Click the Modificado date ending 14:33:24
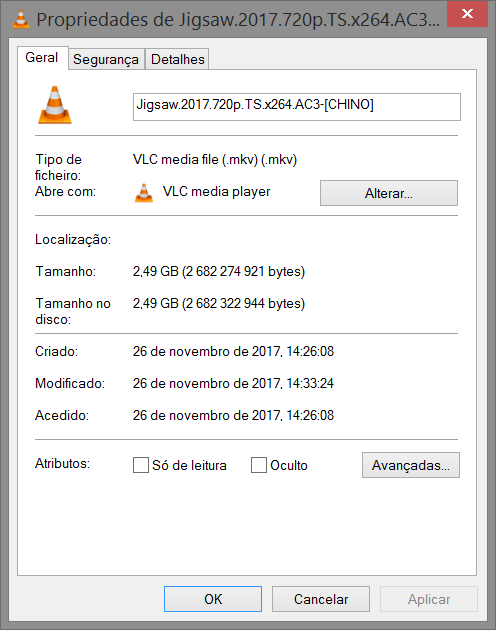496x630 pixels. 233,383
